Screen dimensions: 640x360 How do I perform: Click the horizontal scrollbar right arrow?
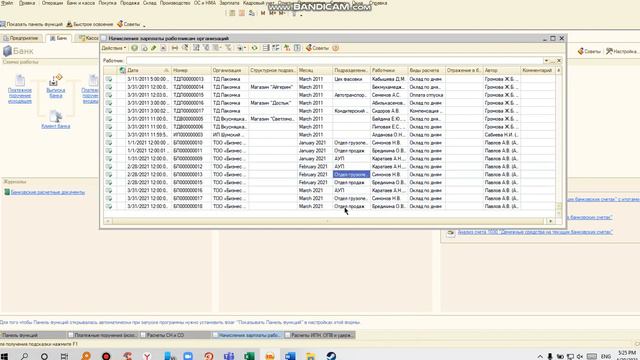[x=551, y=221]
